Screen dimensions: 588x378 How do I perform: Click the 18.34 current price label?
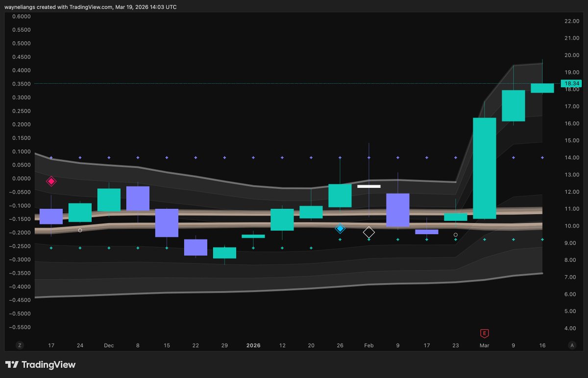coord(571,84)
